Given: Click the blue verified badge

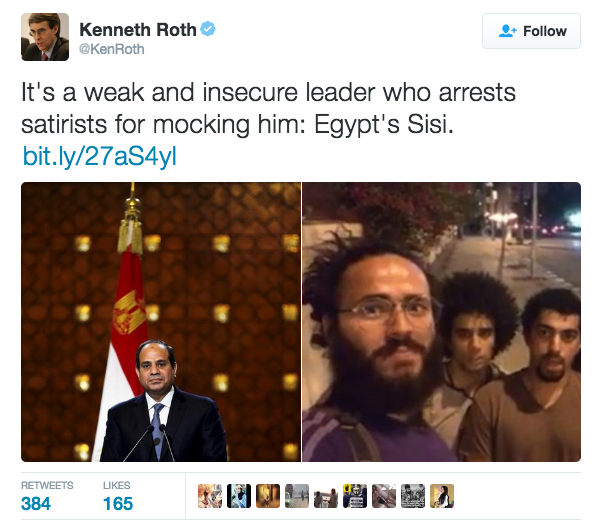Looking at the screenshot, I should click(x=208, y=29).
